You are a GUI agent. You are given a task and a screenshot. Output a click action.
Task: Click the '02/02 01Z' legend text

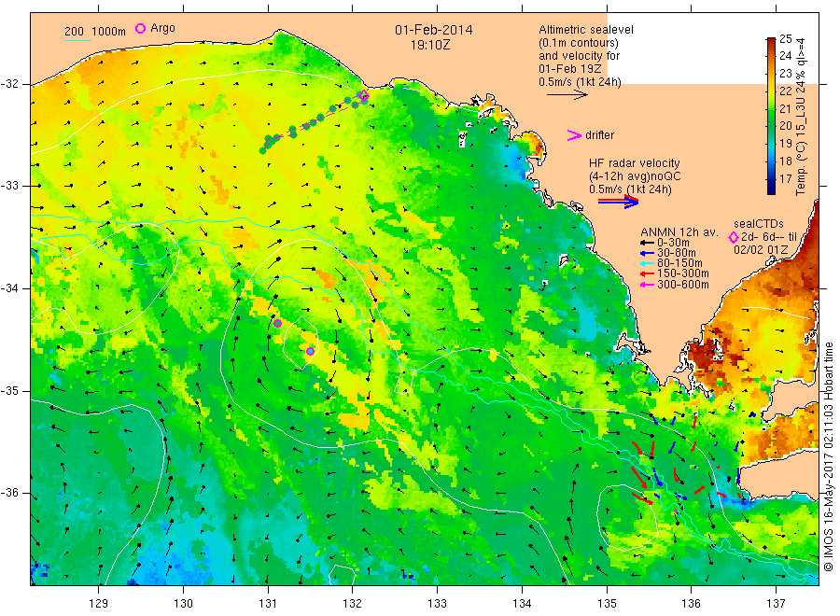pos(761,249)
